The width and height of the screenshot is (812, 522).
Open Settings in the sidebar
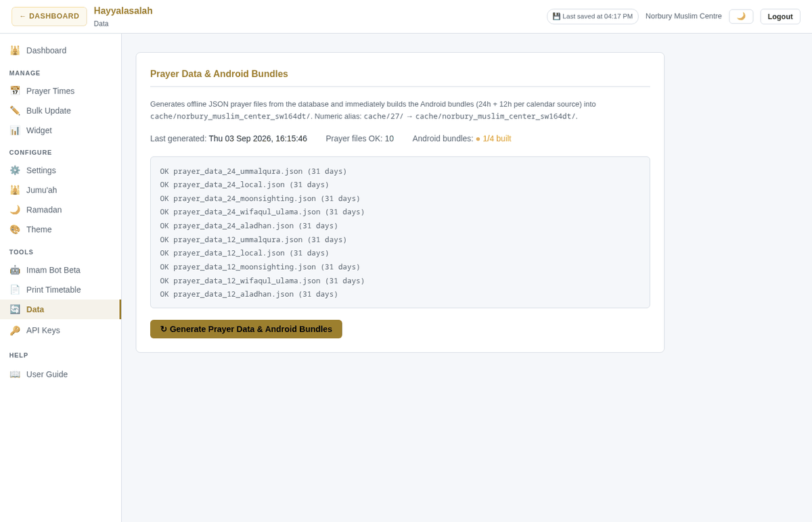pos(61,170)
